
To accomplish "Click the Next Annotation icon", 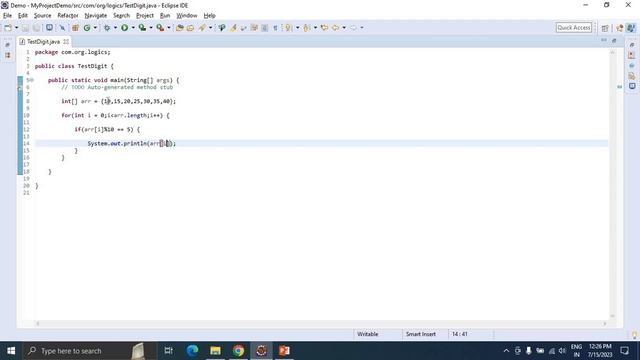I will (x=289, y=28).
